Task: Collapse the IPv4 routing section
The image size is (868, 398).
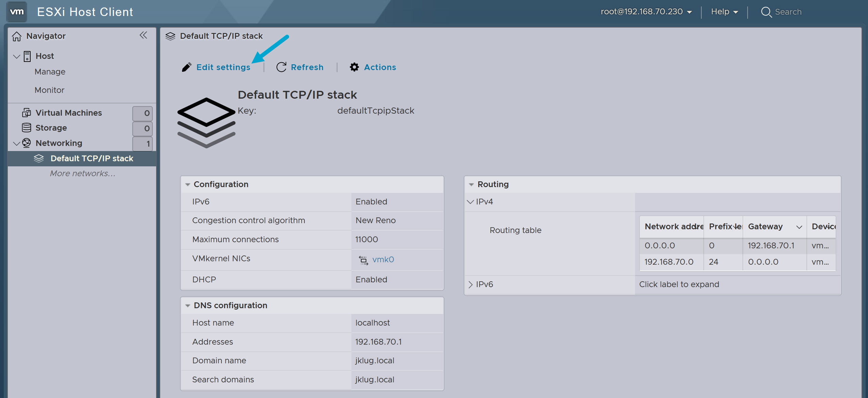Action: (x=471, y=201)
